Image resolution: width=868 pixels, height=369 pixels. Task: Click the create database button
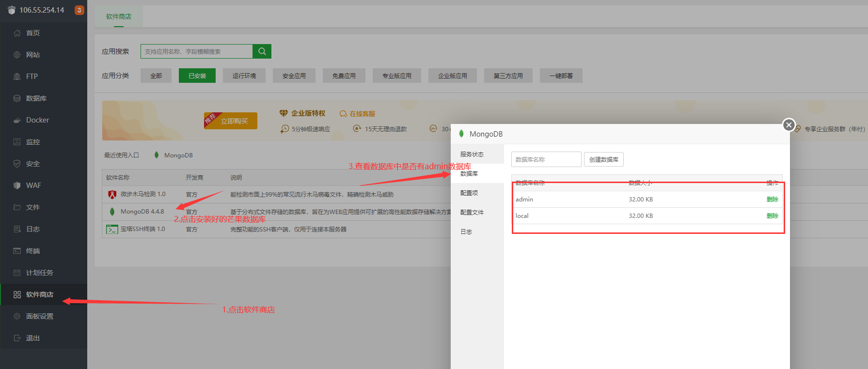[x=603, y=159]
